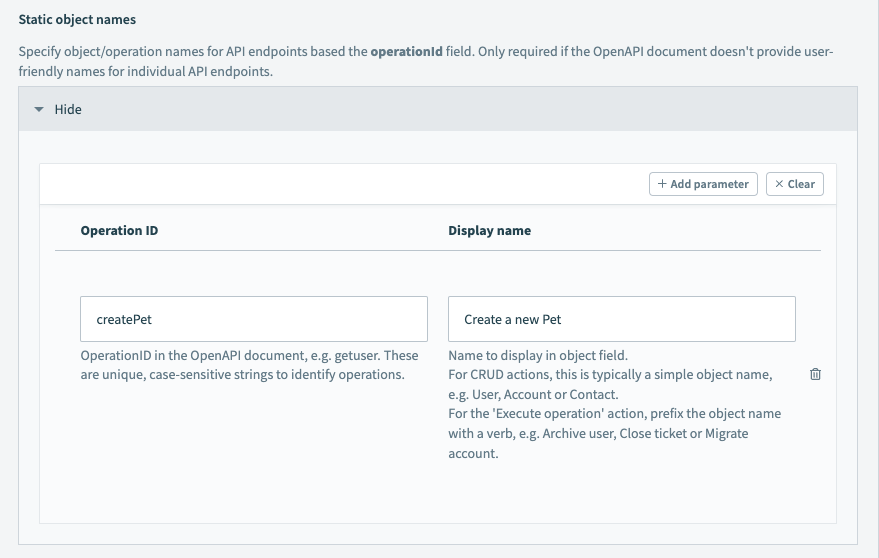879x558 pixels.
Task: Click the X icon in the Clear button
Action: coord(779,184)
